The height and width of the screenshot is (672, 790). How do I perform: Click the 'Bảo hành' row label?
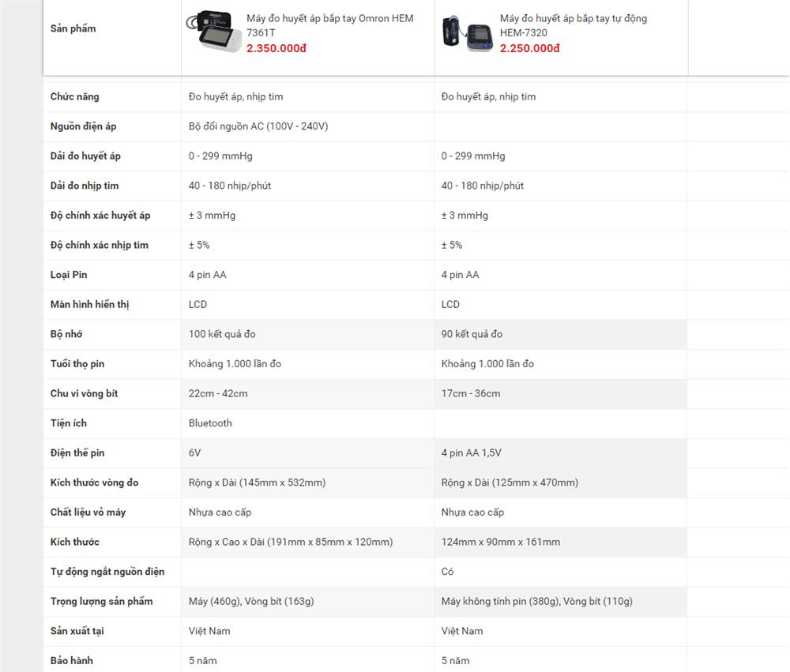click(72, 660)
